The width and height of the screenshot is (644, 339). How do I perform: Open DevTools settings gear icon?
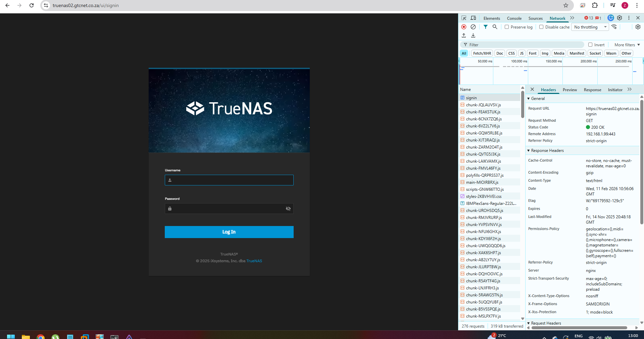point(620,18)
